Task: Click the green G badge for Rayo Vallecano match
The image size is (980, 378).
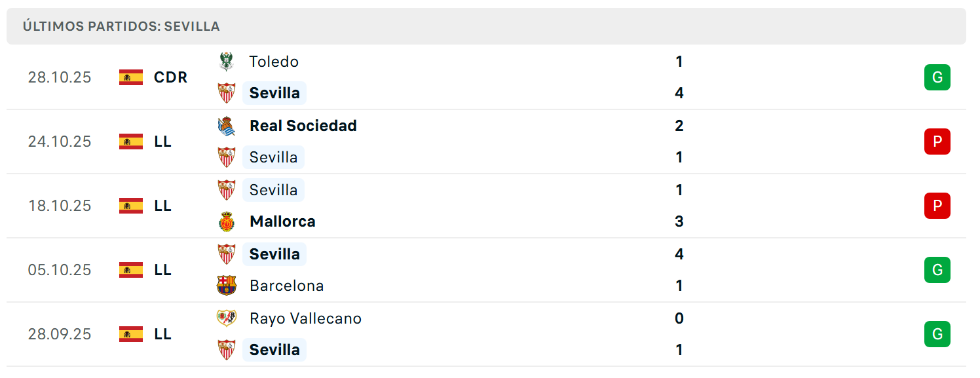Action: (937, 334)
